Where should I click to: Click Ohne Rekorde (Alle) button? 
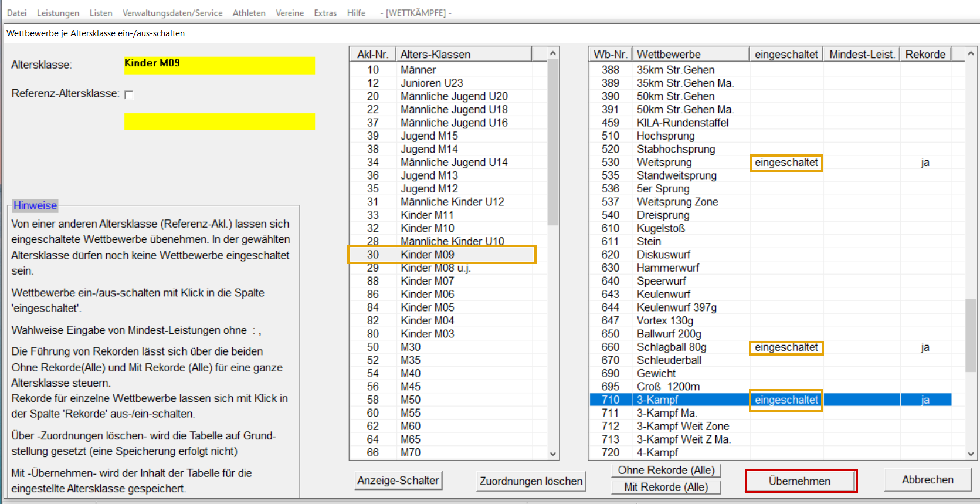click(666, 471)
